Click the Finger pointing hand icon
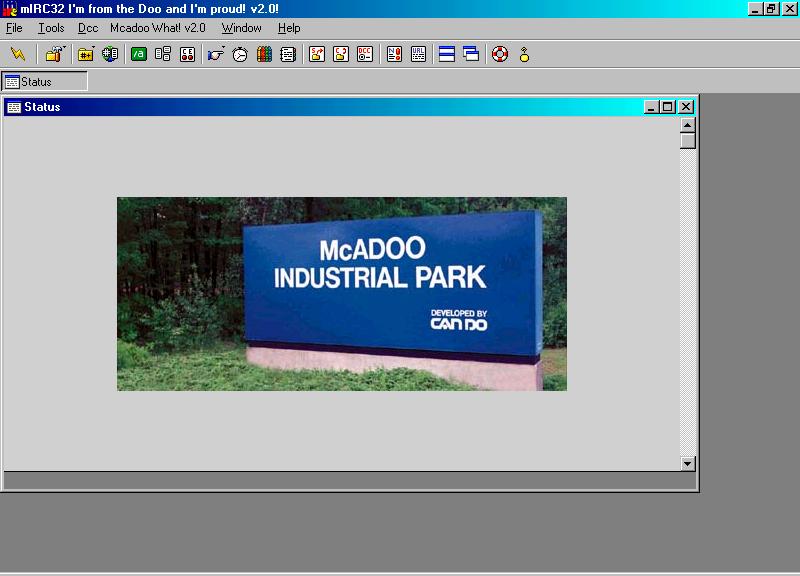 click(216, 54)
